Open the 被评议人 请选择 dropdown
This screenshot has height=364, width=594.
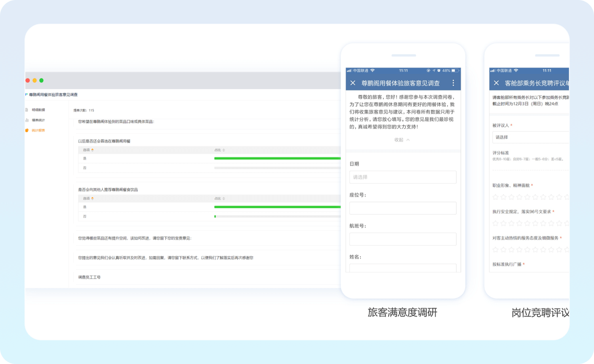click(531, 137)
